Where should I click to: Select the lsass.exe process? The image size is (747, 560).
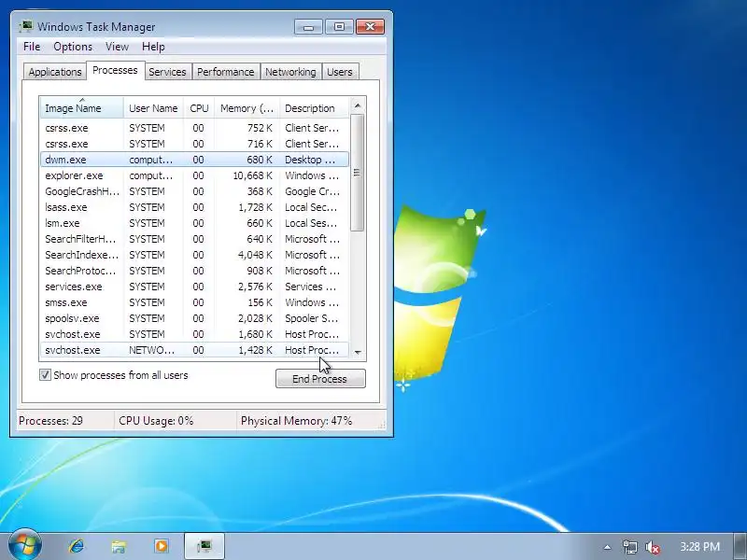[194, 207]
